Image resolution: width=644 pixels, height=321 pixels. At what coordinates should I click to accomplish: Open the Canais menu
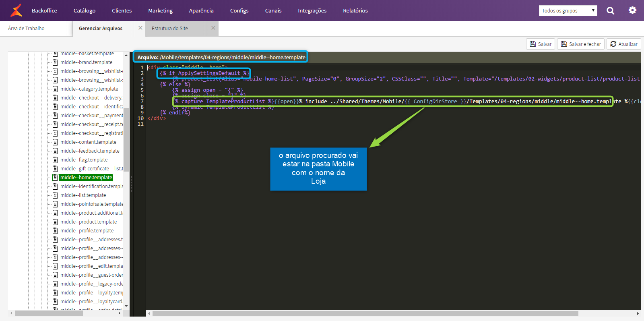coord(273,10)
